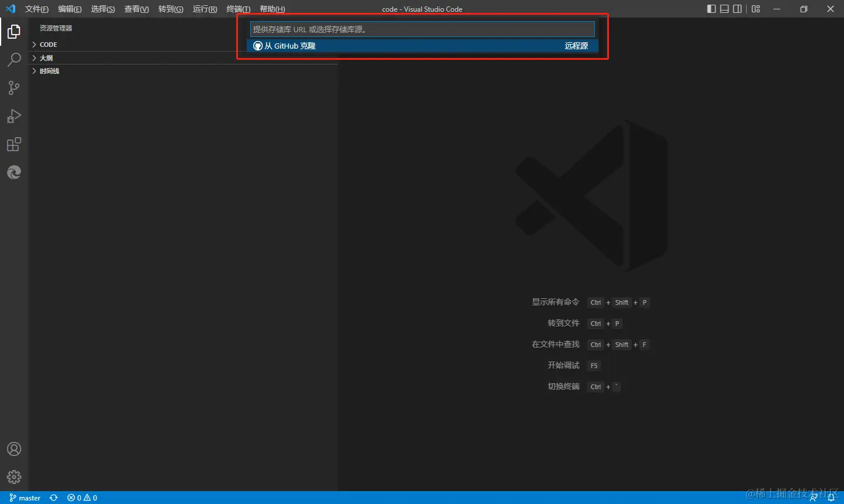
Task: Click the sync changes icon near master
Action: pyautogui.click(x=53, y=497)
